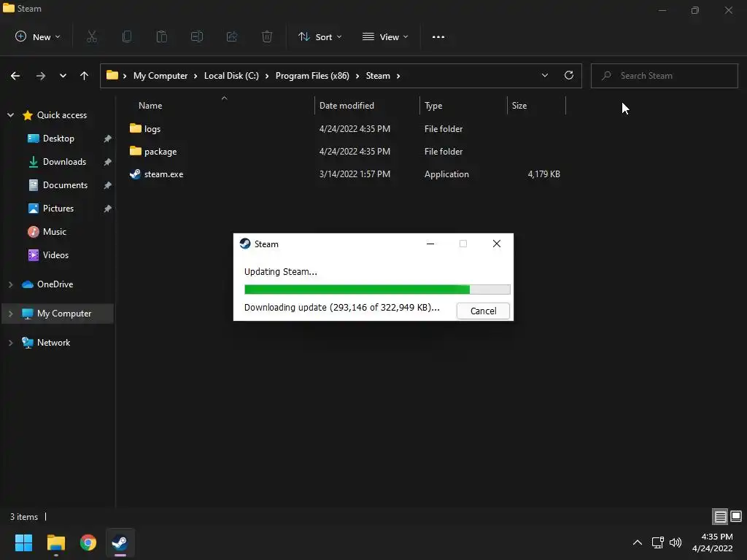Expand the Network tree node
The height and width of the screenshot is (560, 747).
(10, 343)
